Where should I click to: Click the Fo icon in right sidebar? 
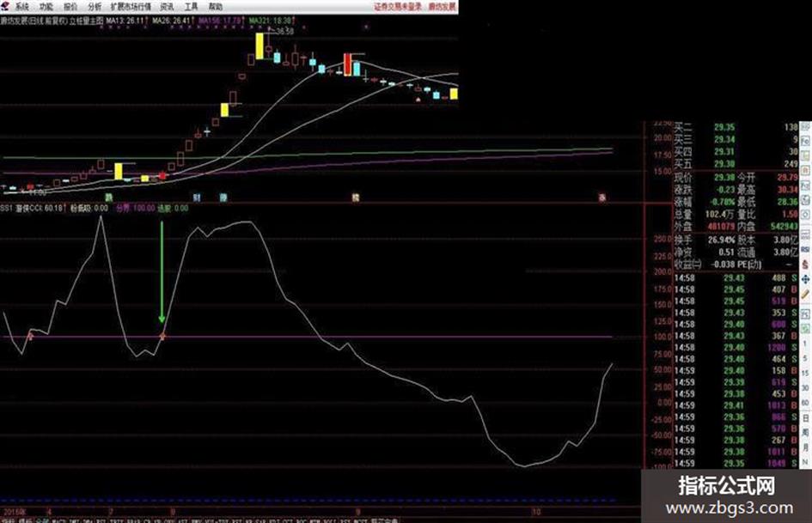(x=805, y=141)
